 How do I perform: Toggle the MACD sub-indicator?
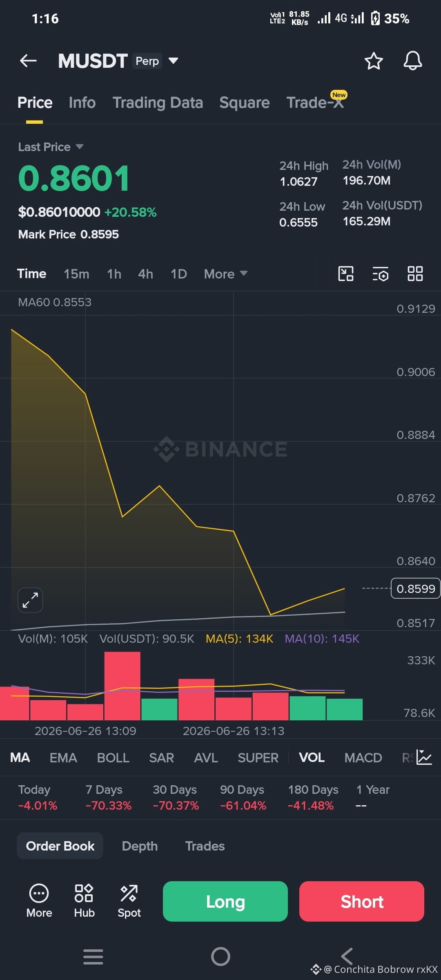tap(363, 757)
